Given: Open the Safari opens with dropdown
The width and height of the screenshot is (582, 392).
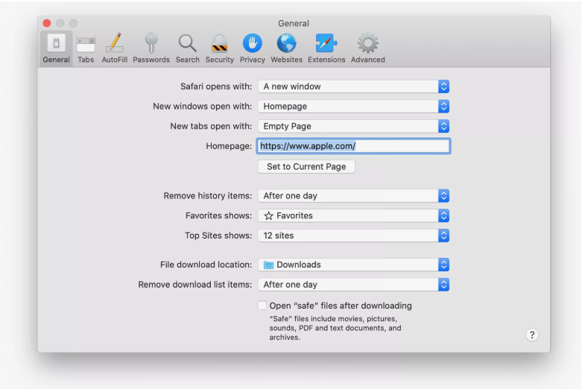Looking at the screenshot, I should pos(354,86).
